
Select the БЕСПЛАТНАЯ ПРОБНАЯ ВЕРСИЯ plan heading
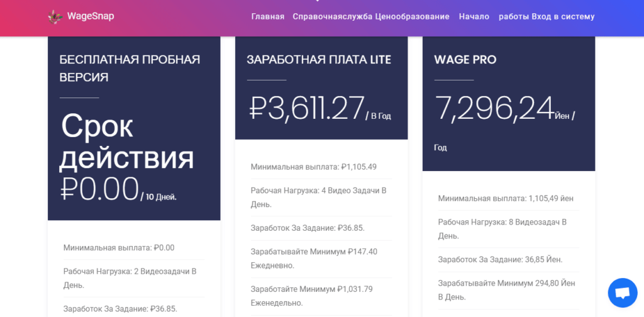pos(130,68)
